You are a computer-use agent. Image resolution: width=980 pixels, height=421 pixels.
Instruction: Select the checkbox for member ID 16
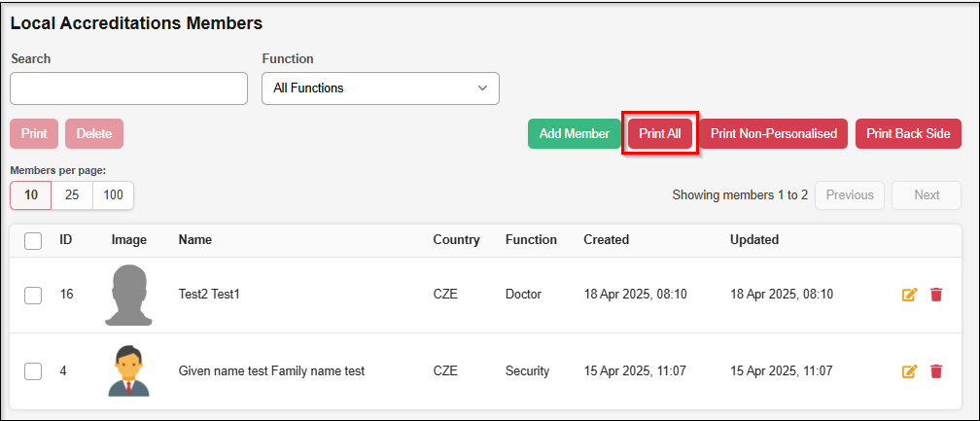click(x=33, y=295)
